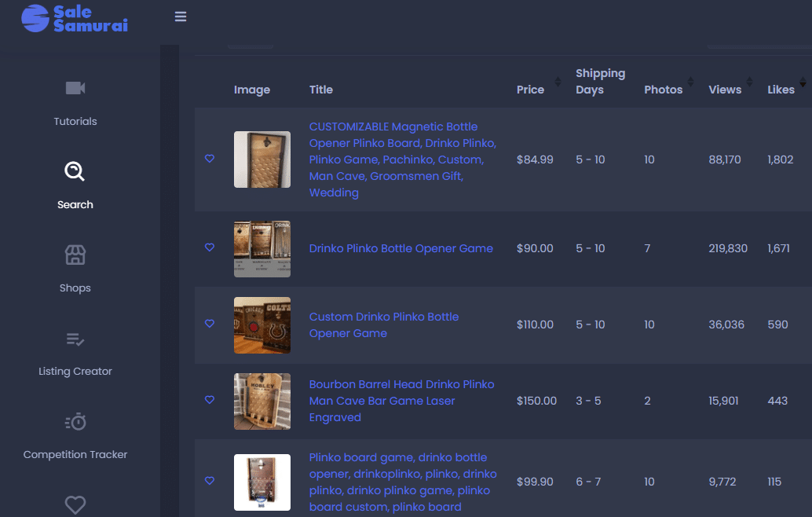Viewport: 812px width, 517px height.
Task: Click the 3 - 5 shipping days value
Action: tap(588, 401)
